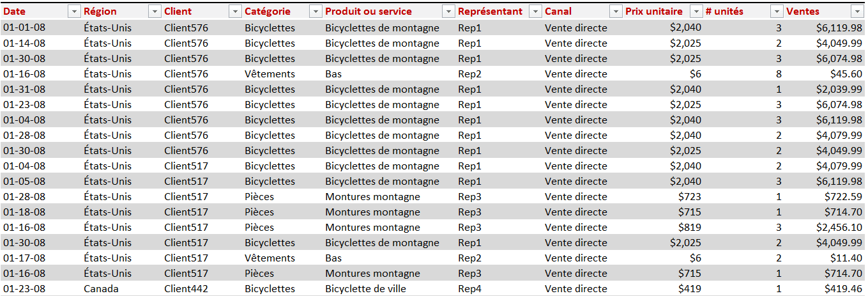
Task: Click the Client442 cell
Action: 186,288
